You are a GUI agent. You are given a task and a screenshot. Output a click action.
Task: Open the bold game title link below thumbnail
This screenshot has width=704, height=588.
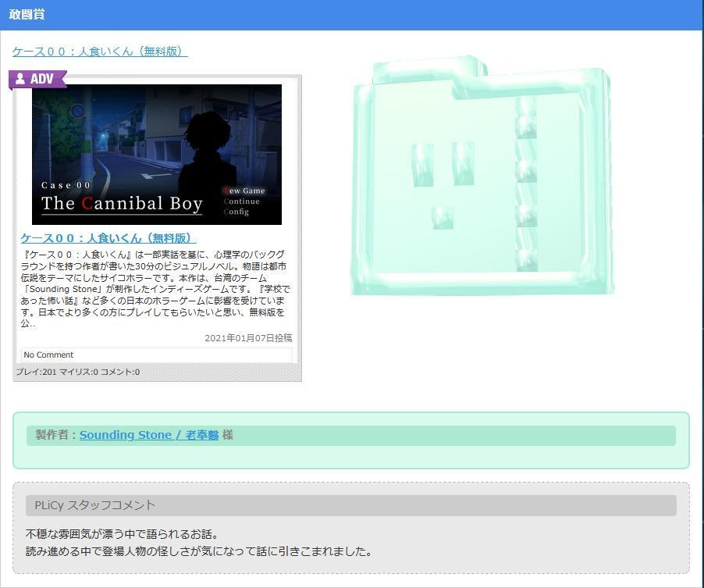[x=108, y=238]
